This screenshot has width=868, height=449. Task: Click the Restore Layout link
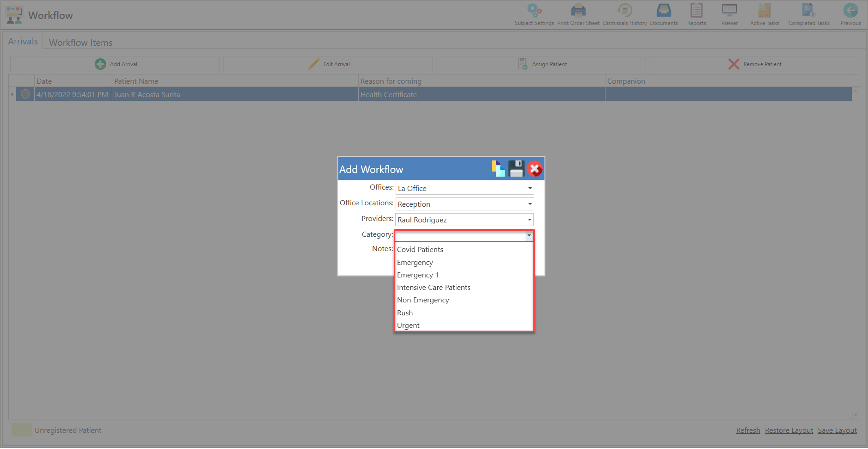coord(789,431)
